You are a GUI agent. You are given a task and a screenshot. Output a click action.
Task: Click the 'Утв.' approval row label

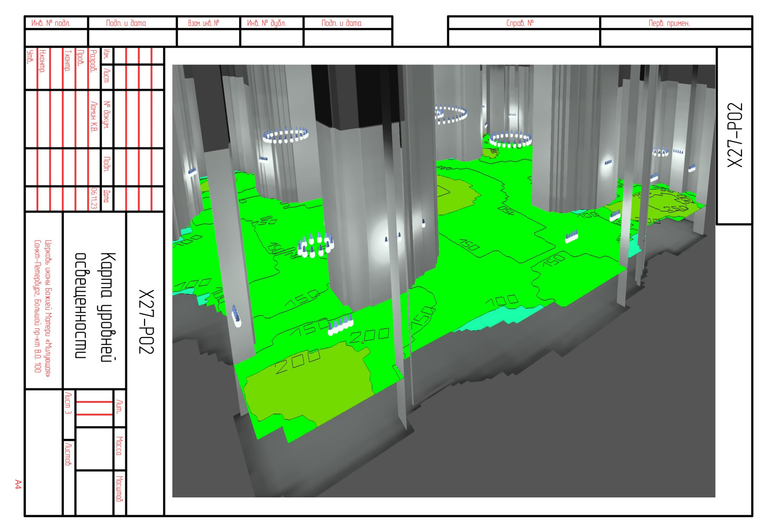pos(30,57)
